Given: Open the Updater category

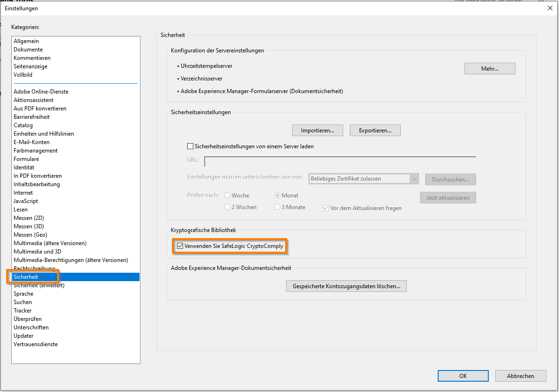Looking at the screenshot, I should point(23,336).
